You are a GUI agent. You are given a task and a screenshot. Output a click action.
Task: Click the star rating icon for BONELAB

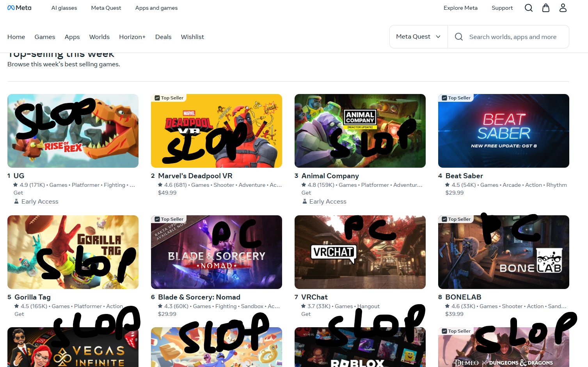coord(448,306)
